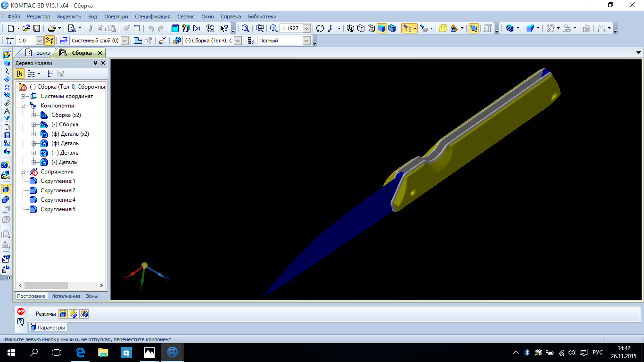Open File Explorer from the taskbar
This screenshot has height=362, width=644.
(103, 352)
